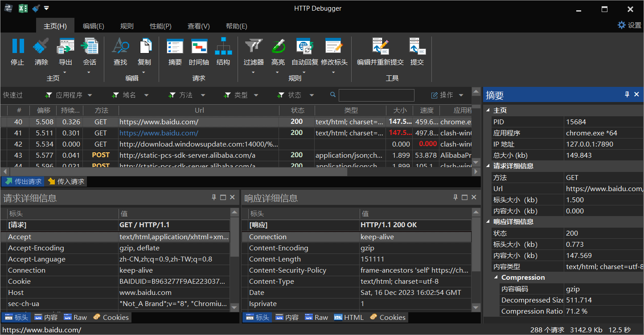Switch to the 性能(P) ribbon tab

pyautogui.click(x=160, y=26)
